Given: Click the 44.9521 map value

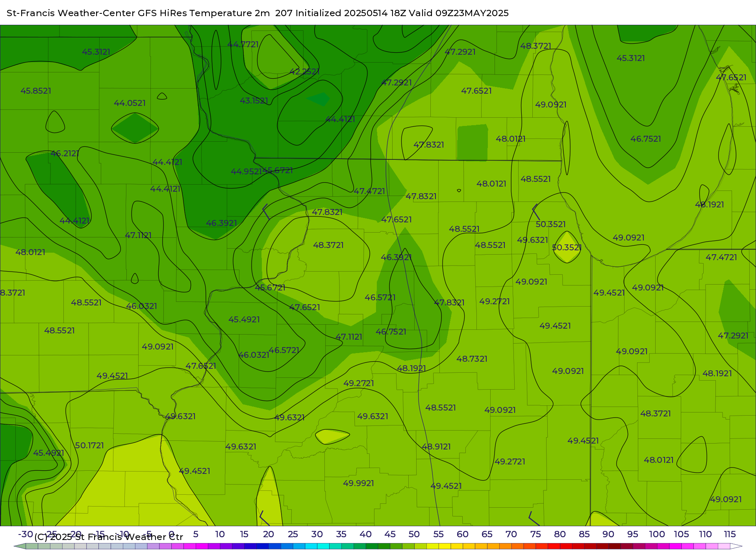Looking at the screenshot, I should click(246, 172).
